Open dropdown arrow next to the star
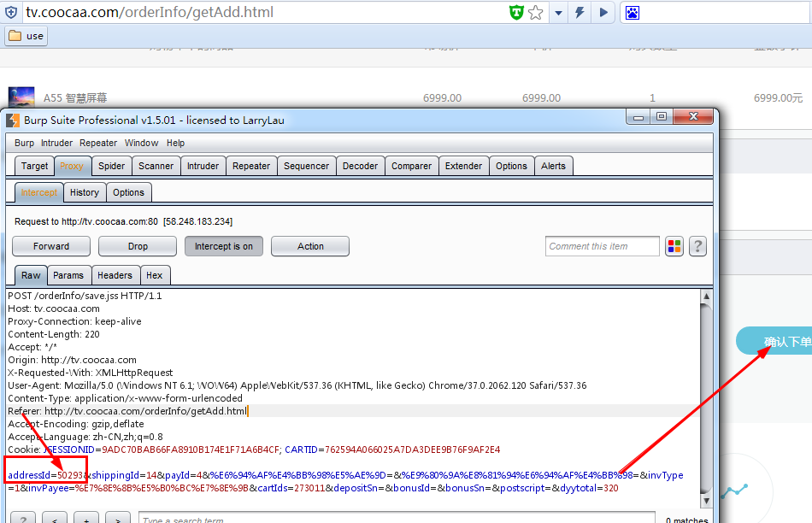 coord(558,13)
